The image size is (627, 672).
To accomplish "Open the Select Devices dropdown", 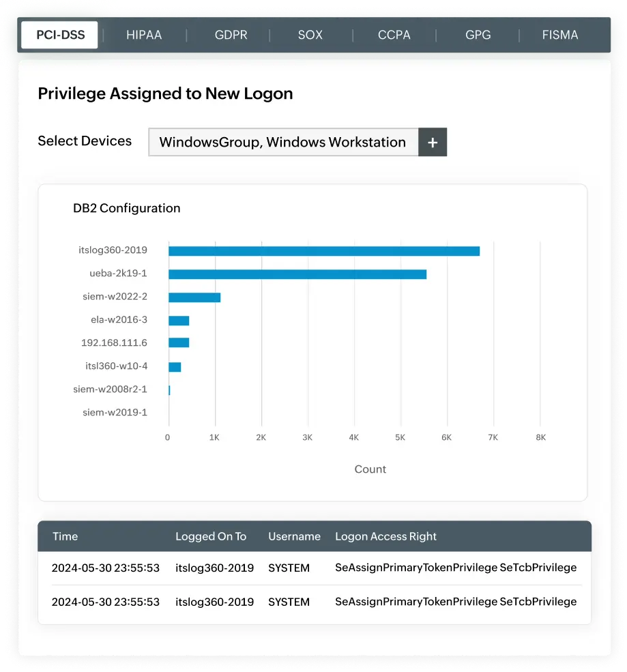I will pyautogui.click(x=282, y=142).
